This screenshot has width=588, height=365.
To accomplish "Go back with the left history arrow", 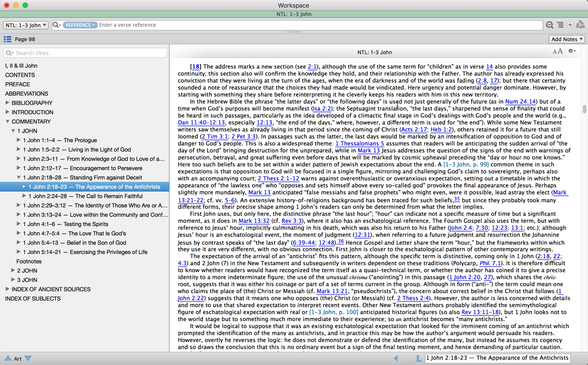I will click(x=396, y=358).
